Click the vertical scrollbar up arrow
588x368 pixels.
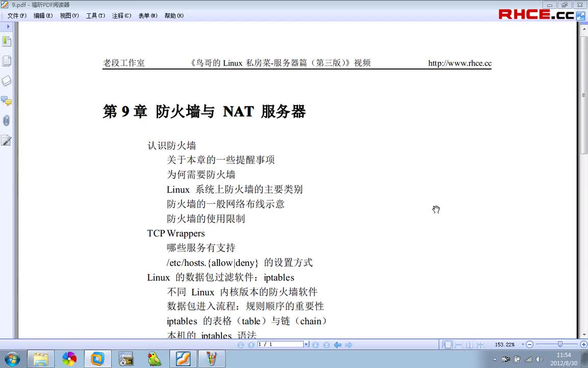click(x=584, y=29)
